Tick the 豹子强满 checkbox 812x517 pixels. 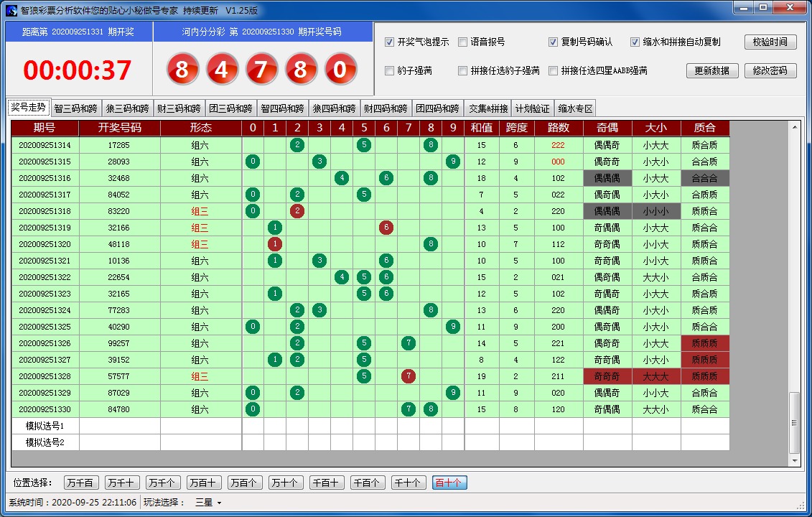pyautogui.click(x=390, y=71)
